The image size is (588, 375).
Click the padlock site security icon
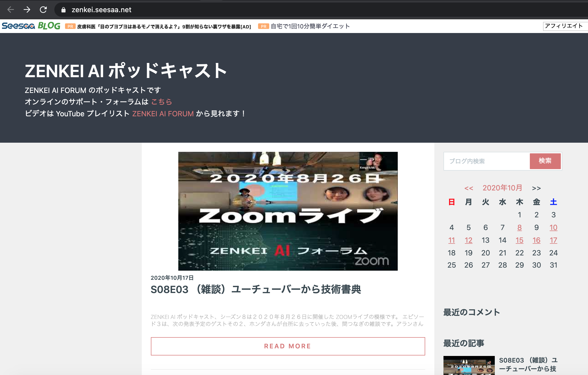[63, 10]
